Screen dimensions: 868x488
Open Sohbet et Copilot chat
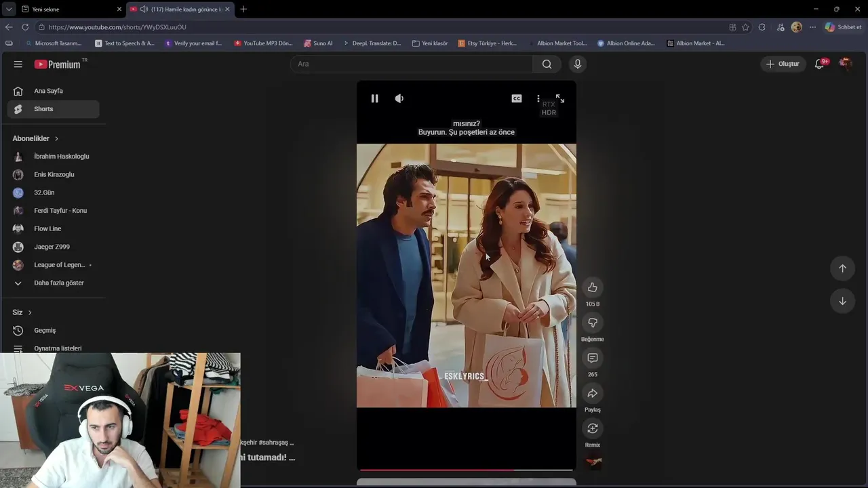(x=844, y=27)
